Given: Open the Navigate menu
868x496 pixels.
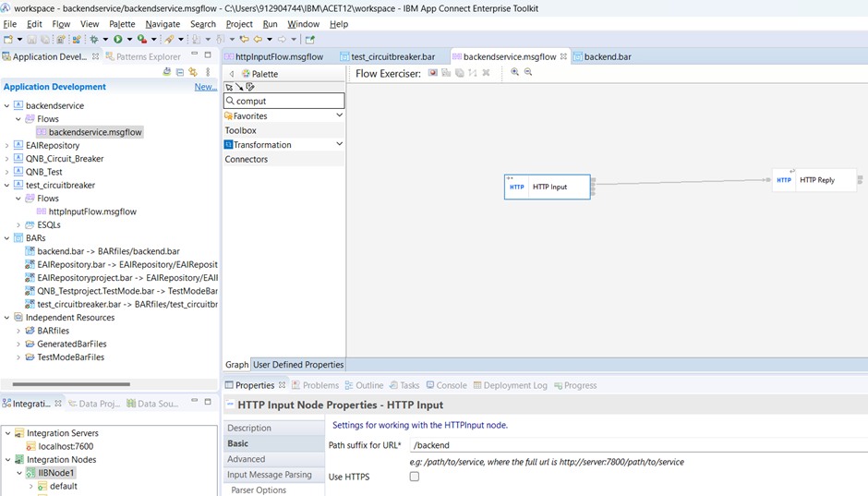Looking at the screenshot, I should point(163,24).
